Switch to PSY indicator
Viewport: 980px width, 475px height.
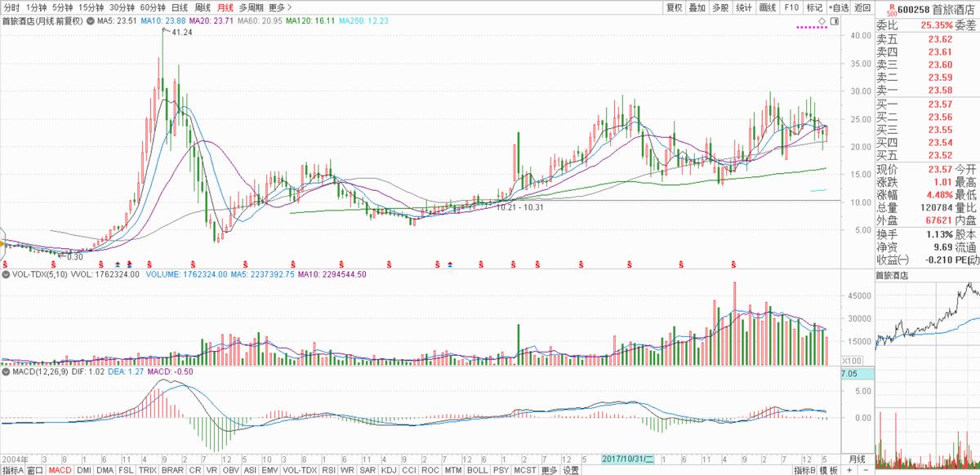click(x=500, y=470)
